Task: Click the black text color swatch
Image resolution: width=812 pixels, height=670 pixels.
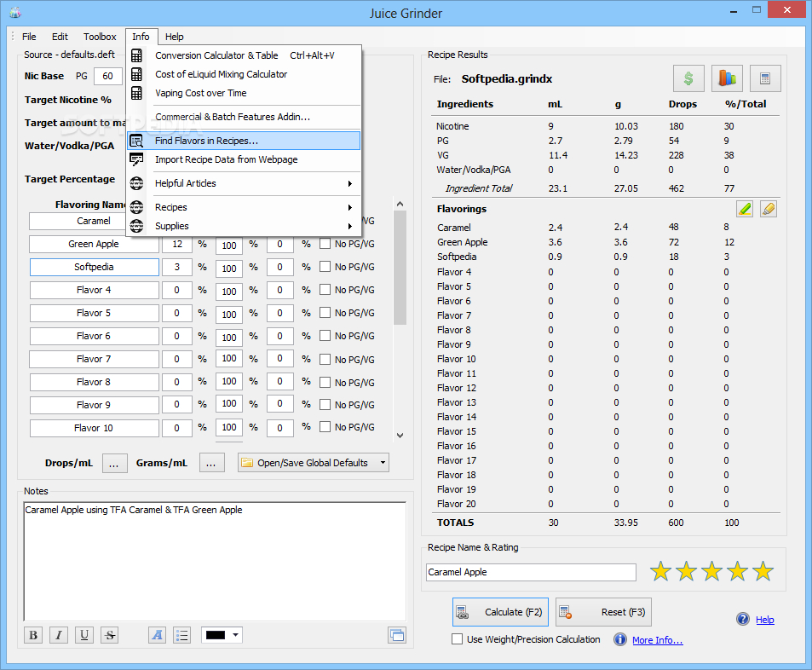Action: tap(216, 635)
